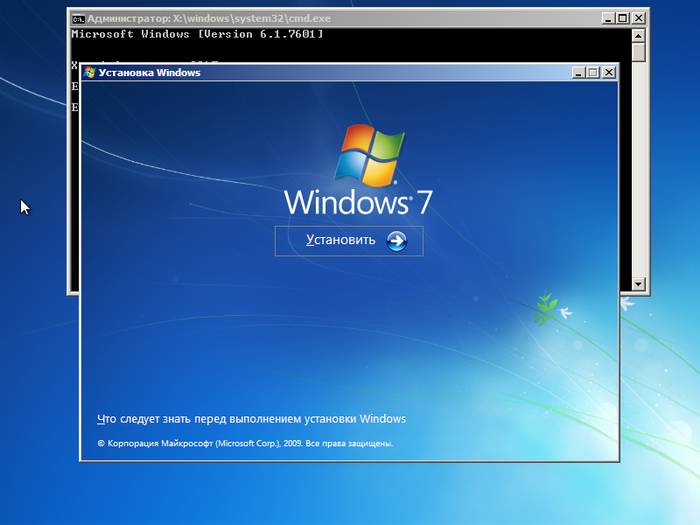Close the cmd.exe command prompt window

(640, 18)
